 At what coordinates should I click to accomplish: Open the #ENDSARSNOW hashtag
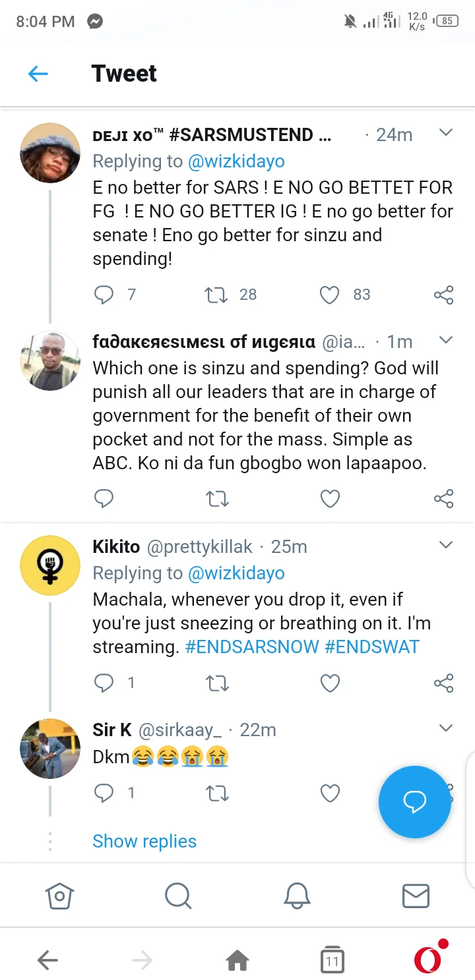pyautogui.click(x=252, y=647)
